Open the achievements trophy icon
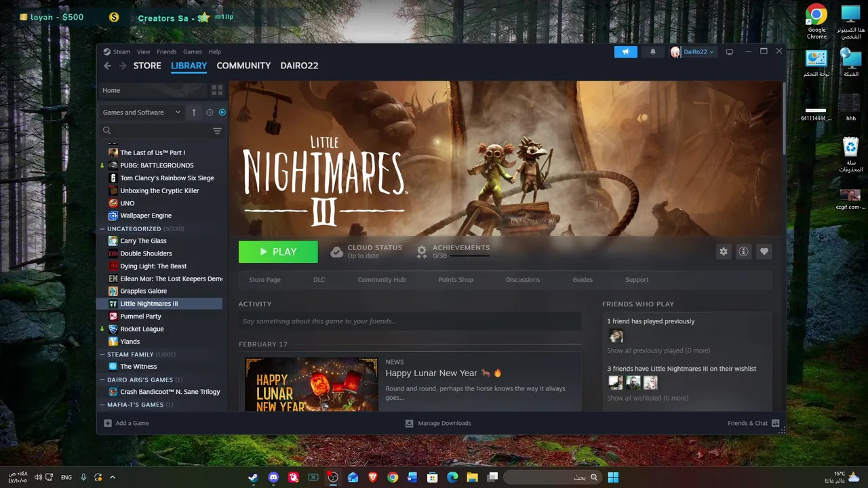Image resolution: width=868 pixels, height=488 pixels. [x=422, y=251]
